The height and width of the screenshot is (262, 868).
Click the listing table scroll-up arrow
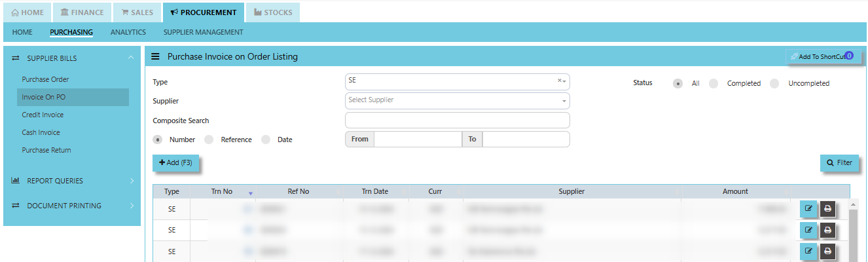[853, 204]
